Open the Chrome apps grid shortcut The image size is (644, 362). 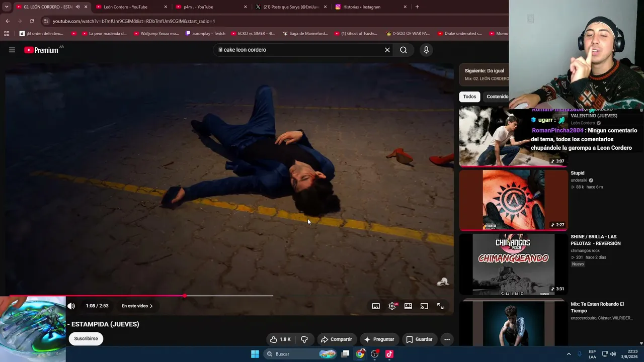7,34
